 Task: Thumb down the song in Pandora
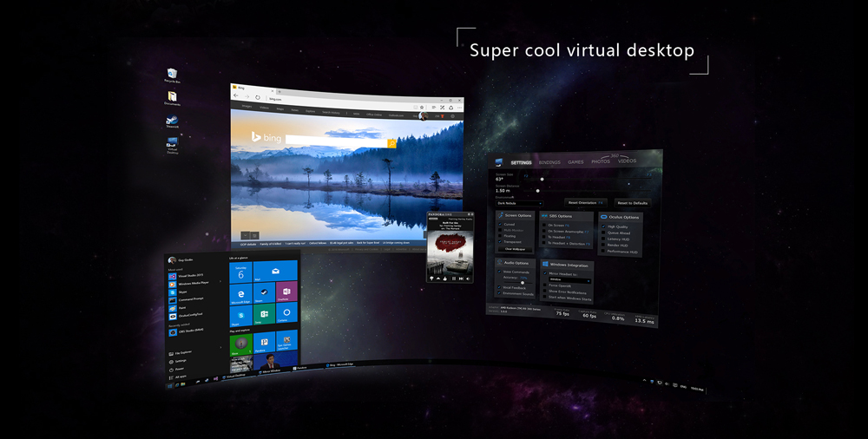click(x=431, y=278)
